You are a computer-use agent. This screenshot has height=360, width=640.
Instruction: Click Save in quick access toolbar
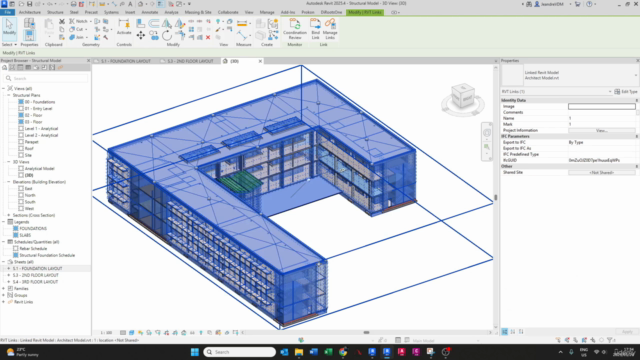pos(29,4)
